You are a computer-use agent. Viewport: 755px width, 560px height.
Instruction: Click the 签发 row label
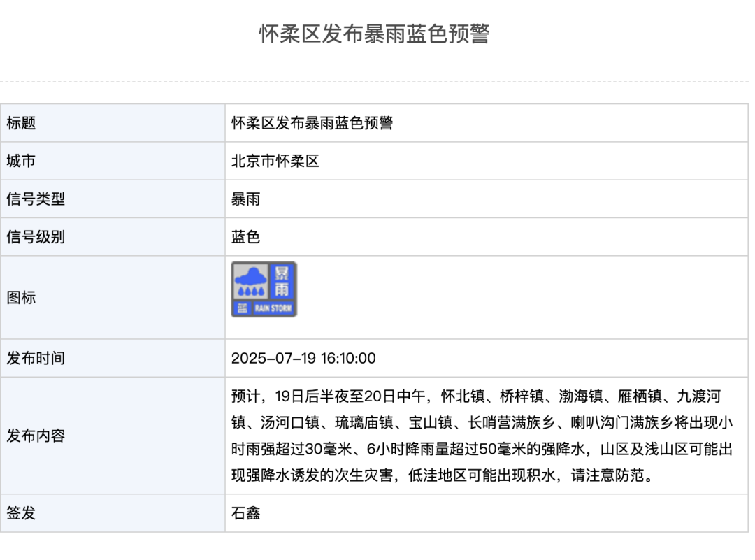coord(21,513)
